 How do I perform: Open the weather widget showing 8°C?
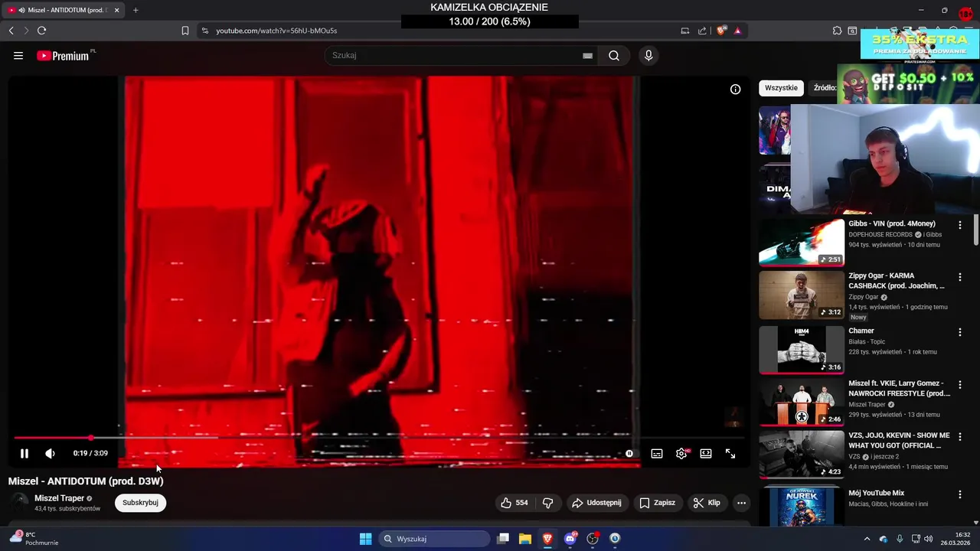pyautogui.click(x=34, y=539)
